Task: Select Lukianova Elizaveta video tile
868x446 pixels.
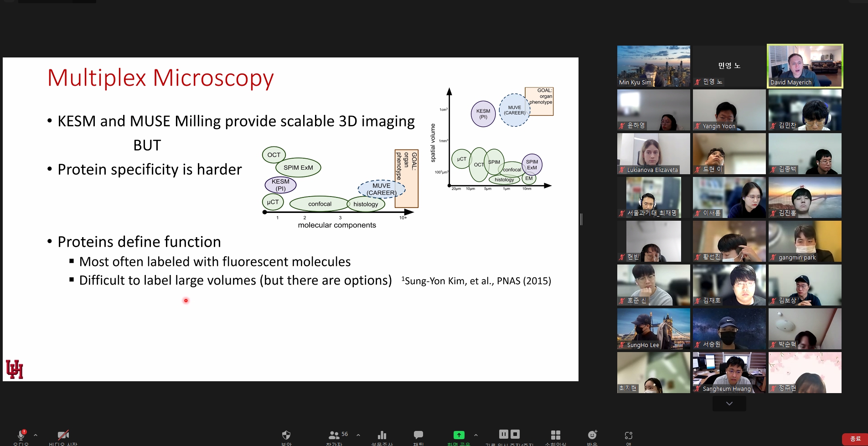Action: 654,154
